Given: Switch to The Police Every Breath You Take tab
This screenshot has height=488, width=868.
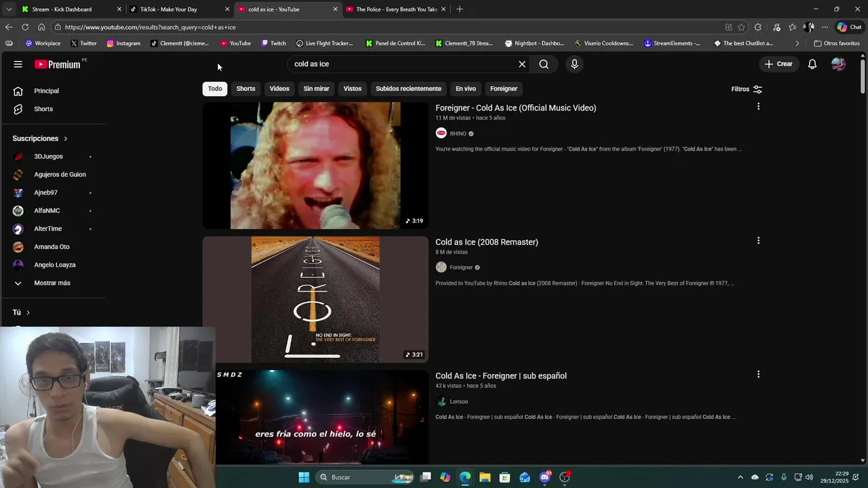Looking at the screenshot, I should (x=397, y=9).
